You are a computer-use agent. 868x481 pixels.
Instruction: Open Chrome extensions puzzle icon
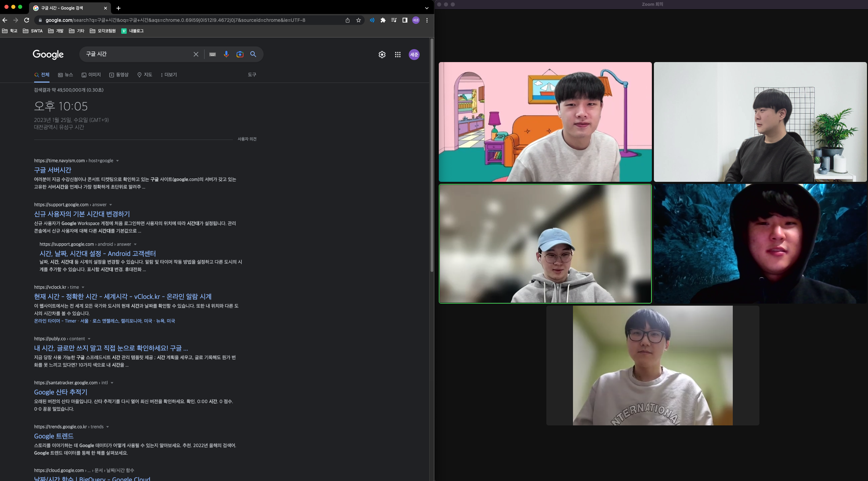383,20
